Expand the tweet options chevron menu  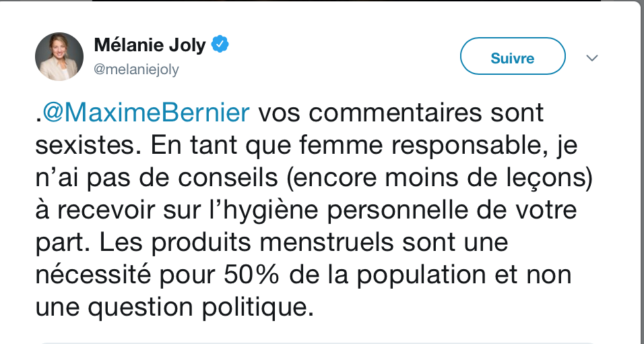click(x=592, y=58)
